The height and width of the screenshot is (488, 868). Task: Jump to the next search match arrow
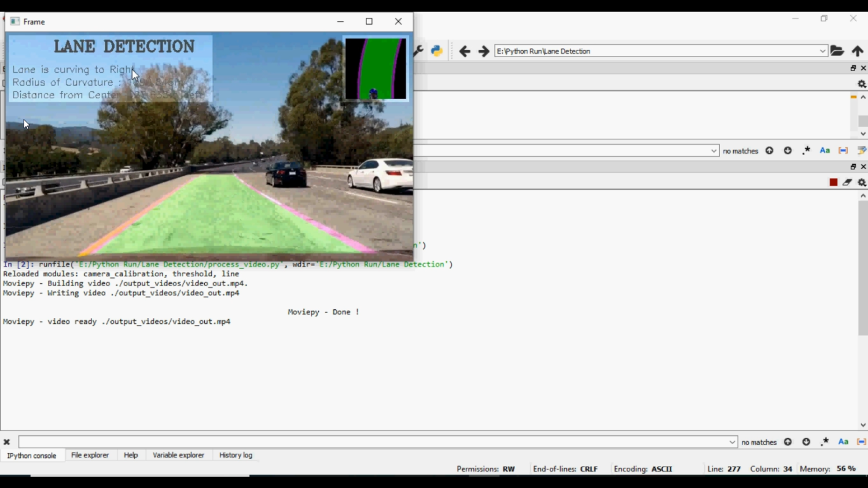(788, 150)
